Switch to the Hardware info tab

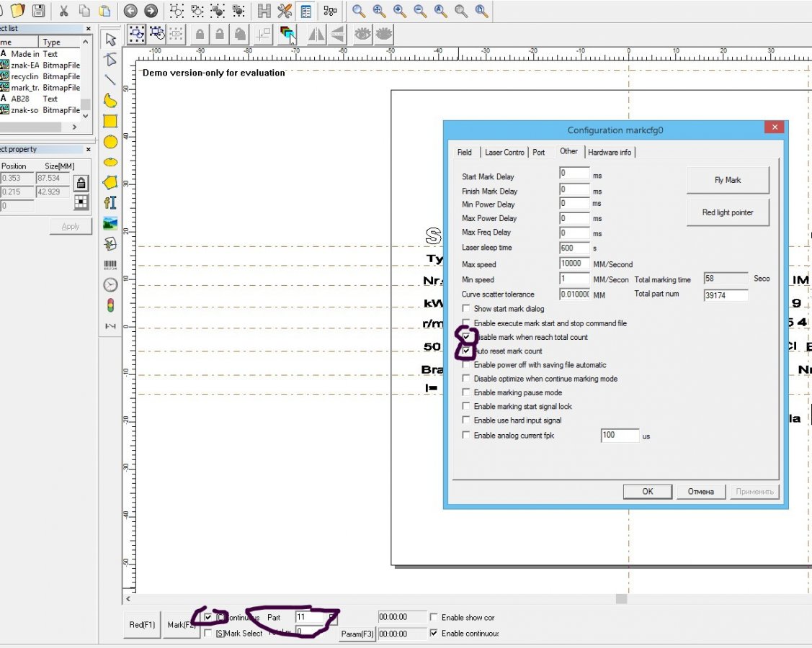pyautogui.click(x=610, y=152)
